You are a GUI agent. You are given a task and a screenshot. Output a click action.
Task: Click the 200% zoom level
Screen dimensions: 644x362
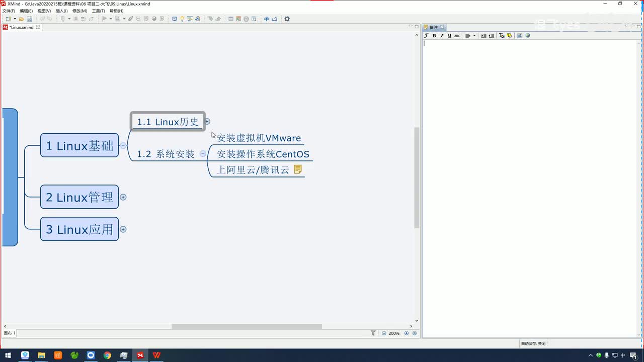(394, 333)
